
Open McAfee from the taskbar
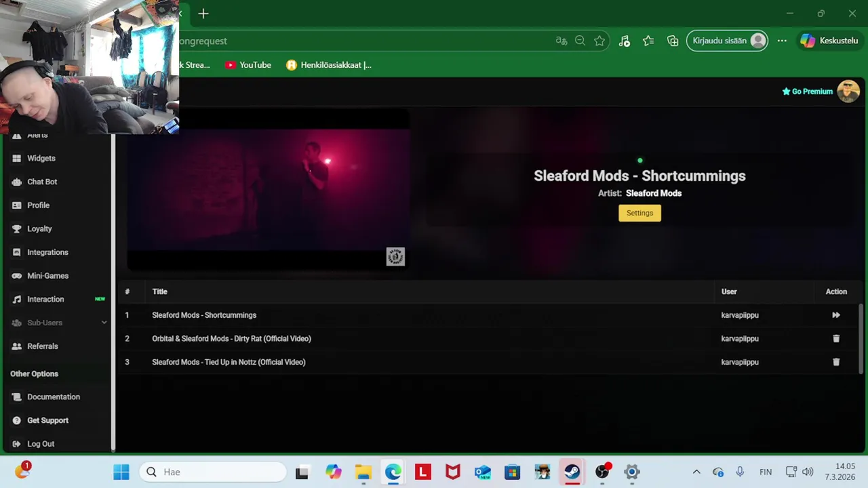coord(452,472)
